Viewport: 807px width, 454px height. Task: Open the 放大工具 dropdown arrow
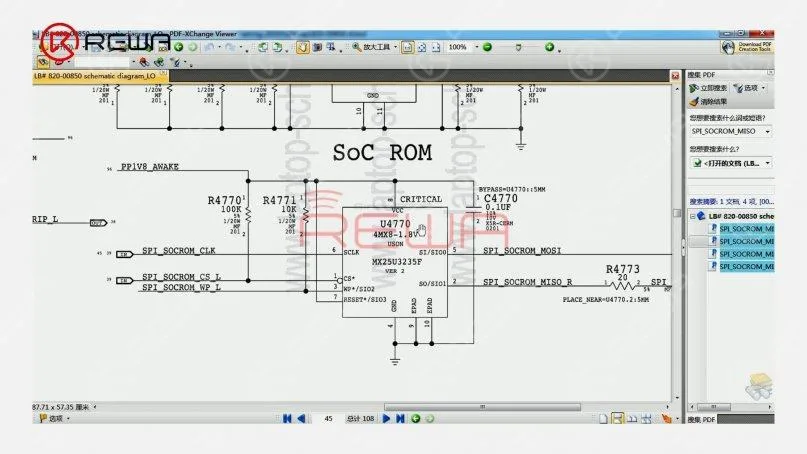395,47
